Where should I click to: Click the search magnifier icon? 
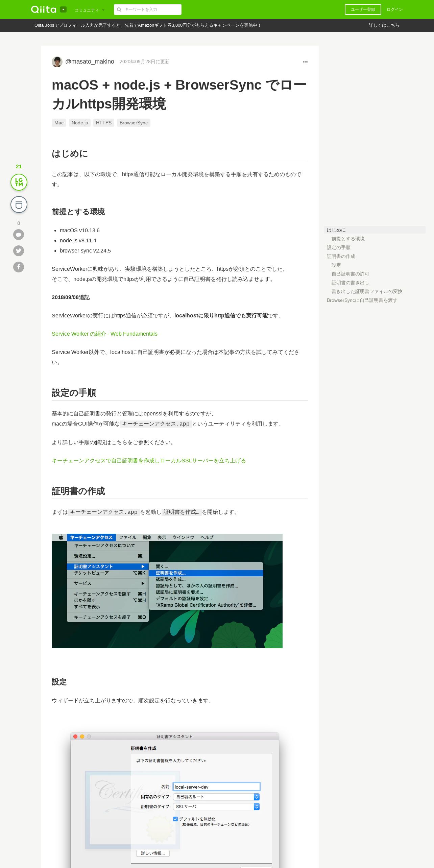click(119, 9)
